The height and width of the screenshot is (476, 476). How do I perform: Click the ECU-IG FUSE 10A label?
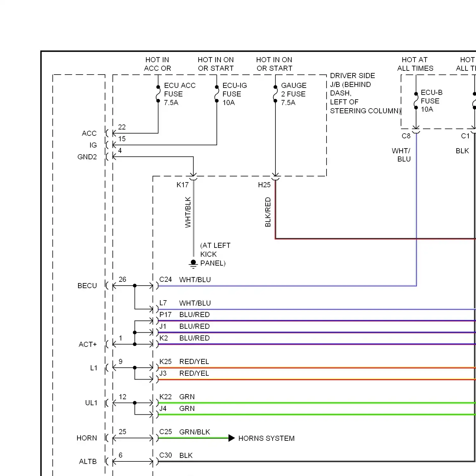coord(235,94)
